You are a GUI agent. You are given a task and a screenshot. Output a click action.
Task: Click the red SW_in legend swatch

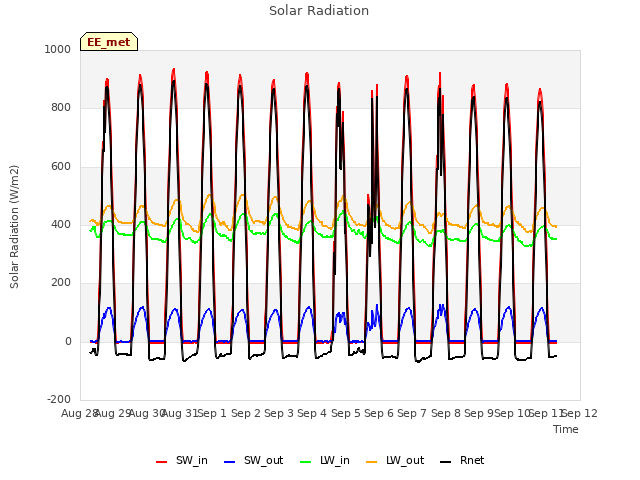click(162, 462)
